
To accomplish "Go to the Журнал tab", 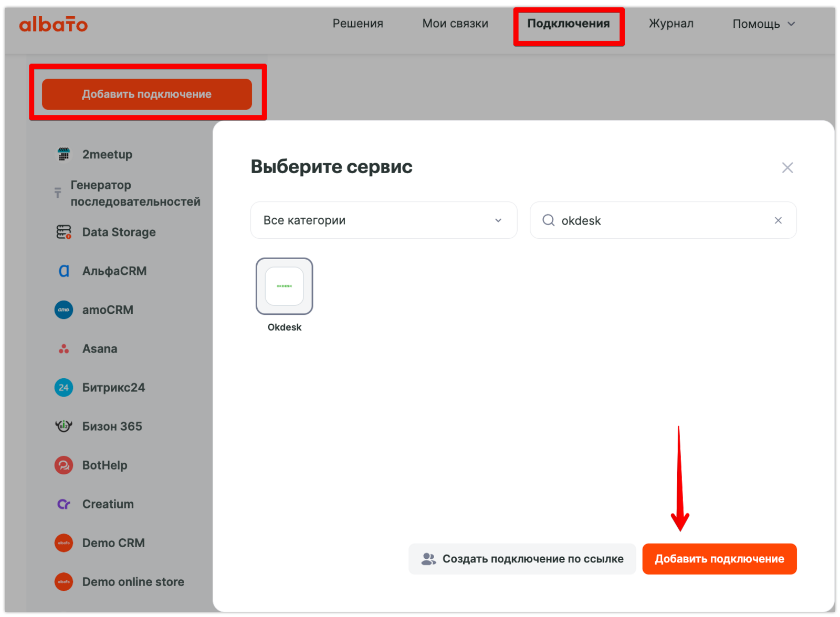I will coord(670,24).
